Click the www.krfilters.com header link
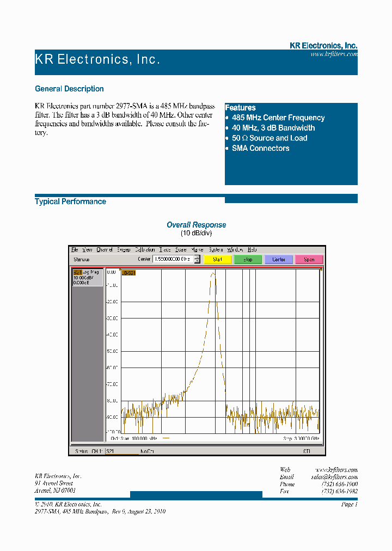Screen dimensions: 392x551 tap(334, 54)
